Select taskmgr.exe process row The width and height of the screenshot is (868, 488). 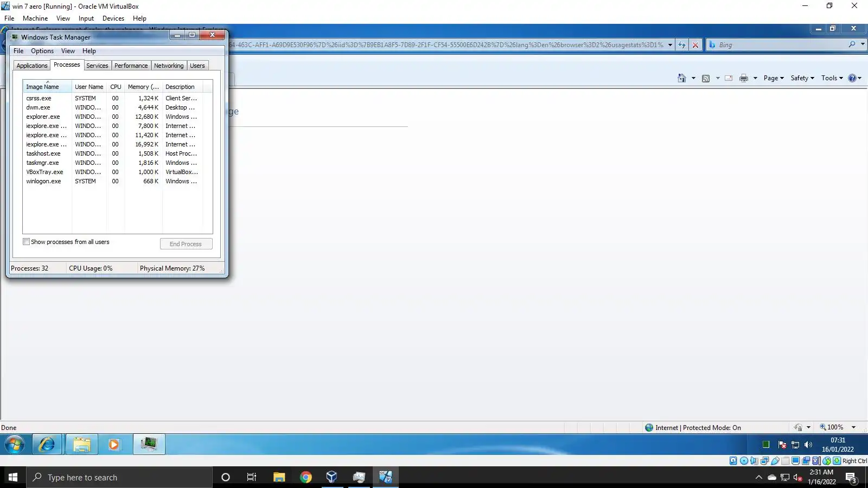(x=113, y=163)
